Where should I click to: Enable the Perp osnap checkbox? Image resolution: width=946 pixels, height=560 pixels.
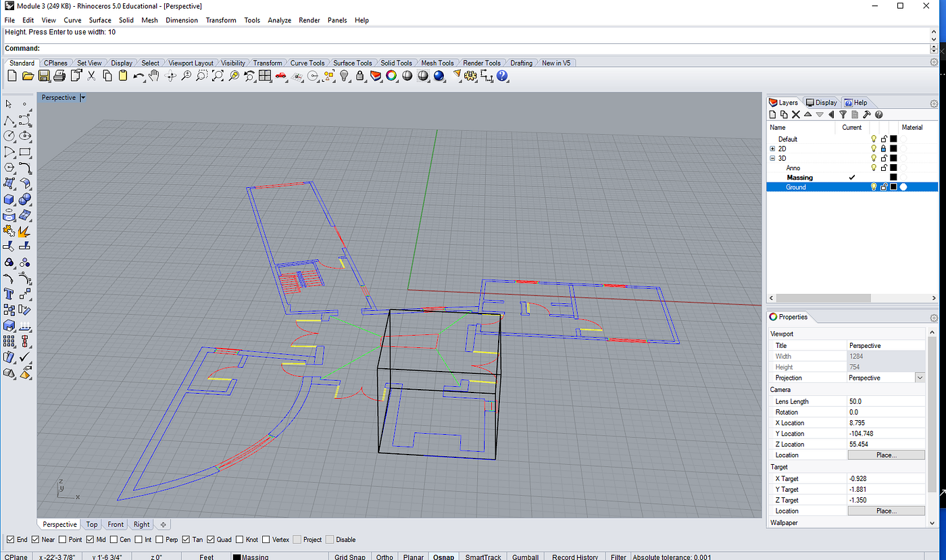pyautogui.click(x=158, y=540)
